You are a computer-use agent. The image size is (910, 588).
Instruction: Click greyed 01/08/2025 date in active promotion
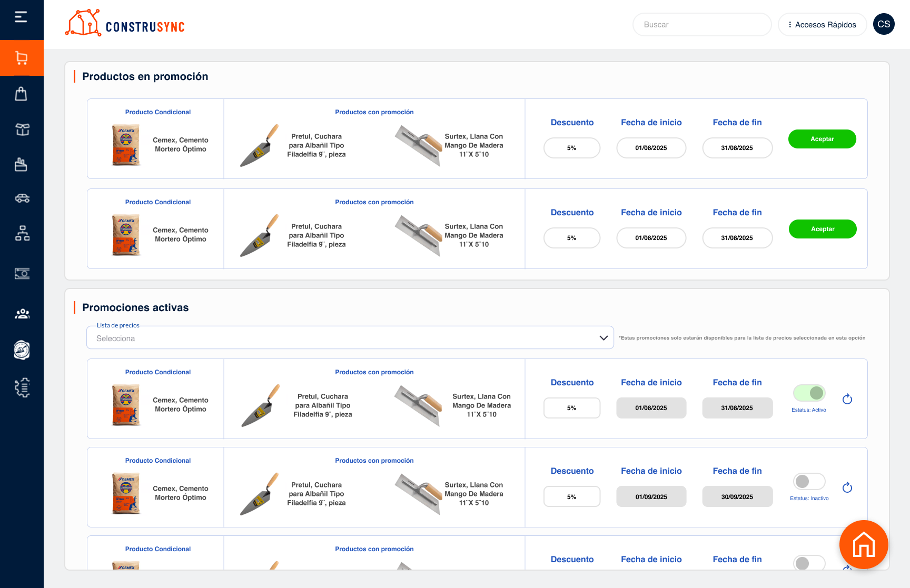pyautogui.click(x=651, y=408)
